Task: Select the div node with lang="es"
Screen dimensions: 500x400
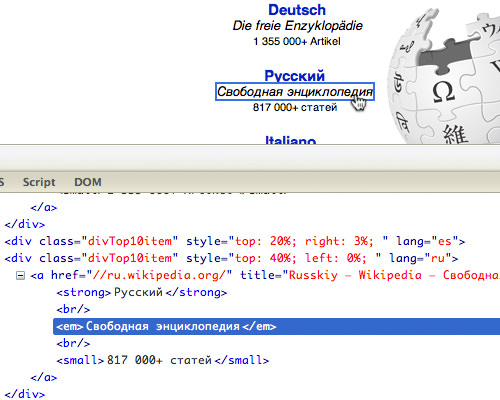Action: coord(235,241)
